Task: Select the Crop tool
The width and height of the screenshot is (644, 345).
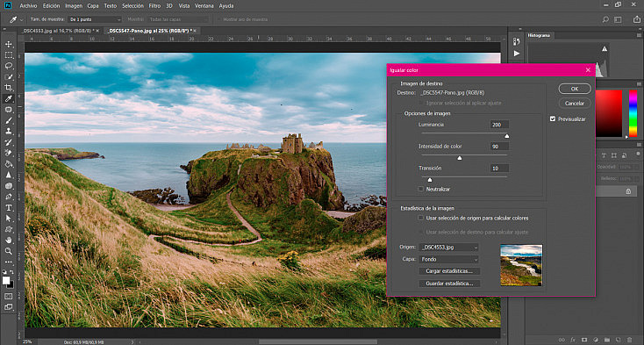Action: 8,88
